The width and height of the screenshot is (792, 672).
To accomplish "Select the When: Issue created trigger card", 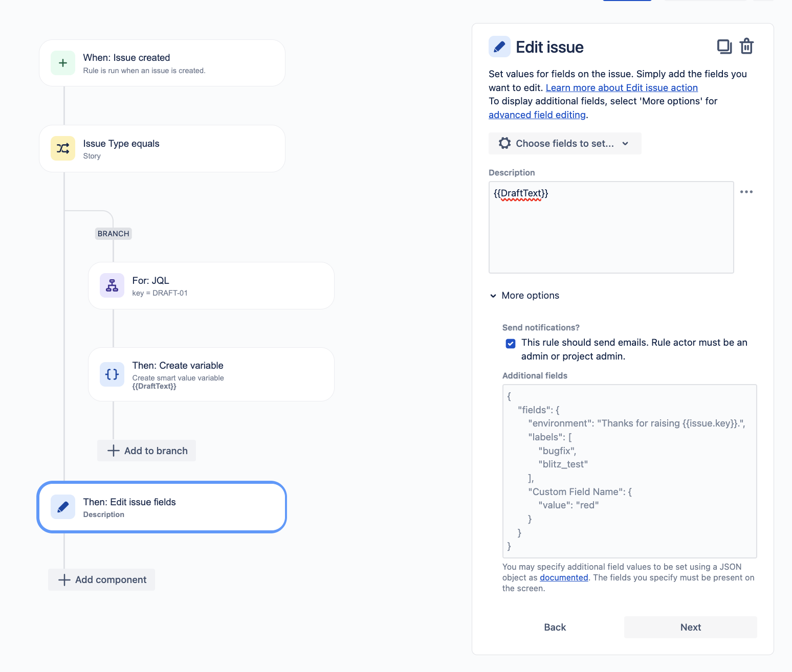I will (x=162, y=63).
